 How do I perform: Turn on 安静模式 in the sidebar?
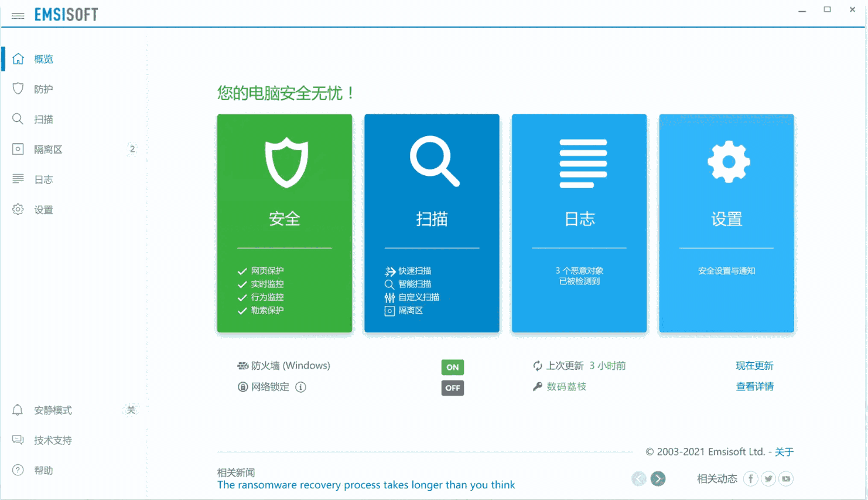pos(131,410)
